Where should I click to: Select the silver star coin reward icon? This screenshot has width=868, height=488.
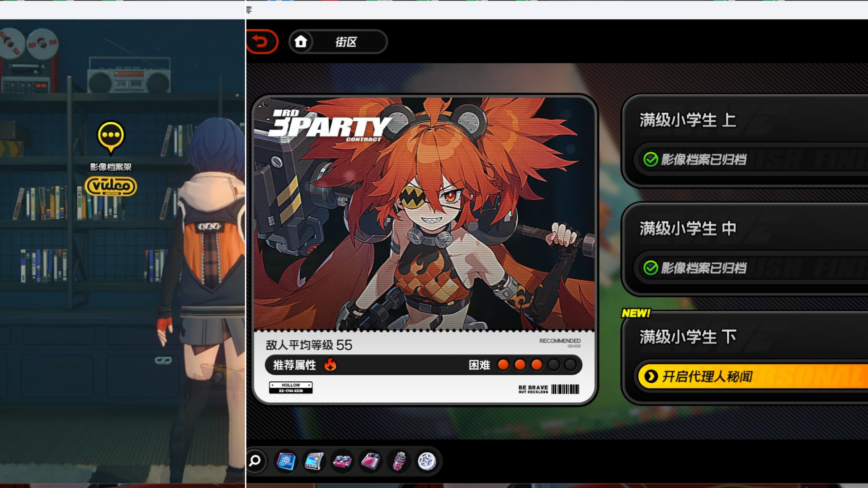pos(427,461)
